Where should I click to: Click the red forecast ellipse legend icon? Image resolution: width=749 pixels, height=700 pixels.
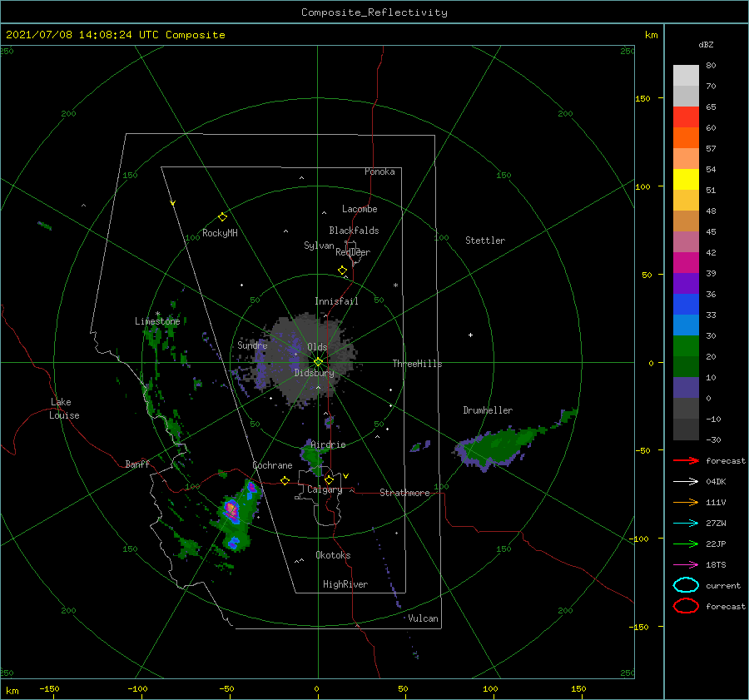[686, 606]
